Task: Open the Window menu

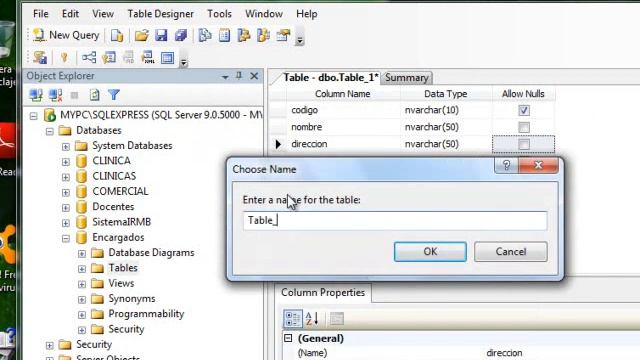Action: coord(264,14)
